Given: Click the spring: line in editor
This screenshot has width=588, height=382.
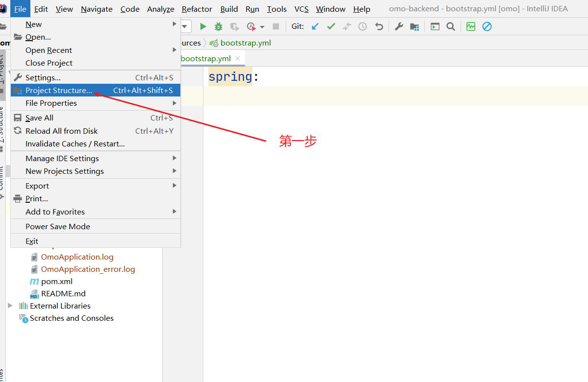Looking at the screenshot, I should coord(234,77).
